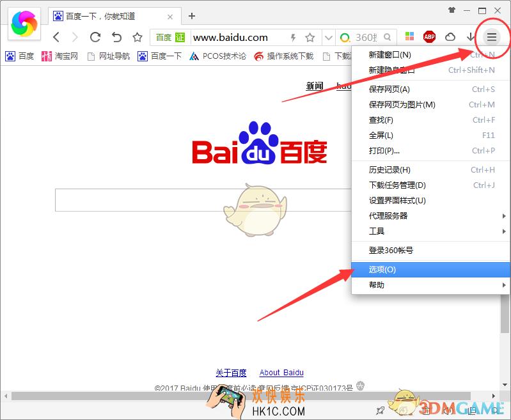Viewport: 511px width, 420px height.
Task: Select 保存网页为图片(M) menu item
Action: 431,105
